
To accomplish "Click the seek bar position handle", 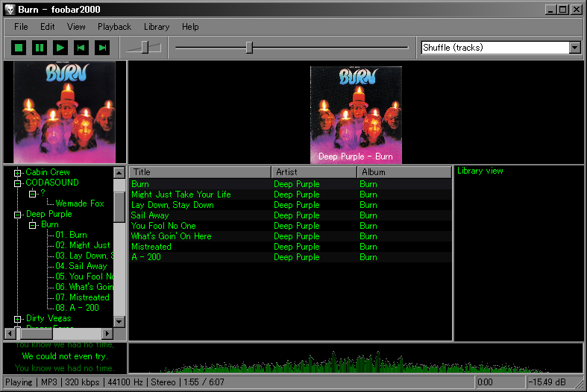I will pos(249,48).
